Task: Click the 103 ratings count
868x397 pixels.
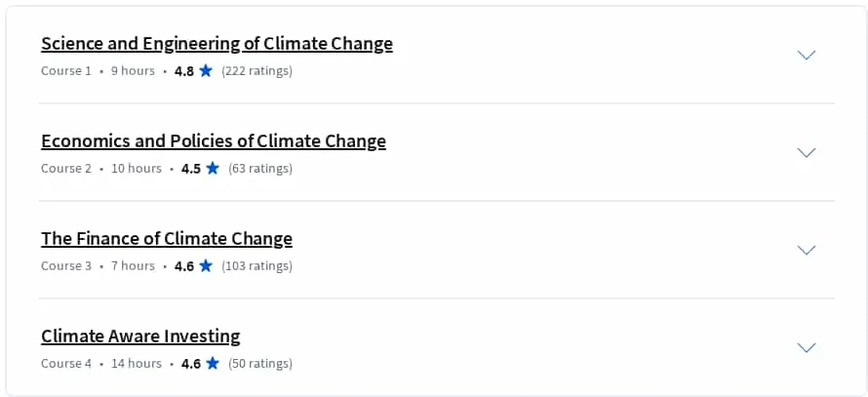Action: tap(256, 265)
